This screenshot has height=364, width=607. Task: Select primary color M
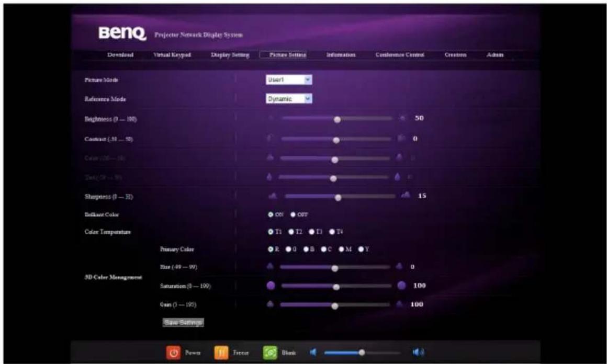341,249
